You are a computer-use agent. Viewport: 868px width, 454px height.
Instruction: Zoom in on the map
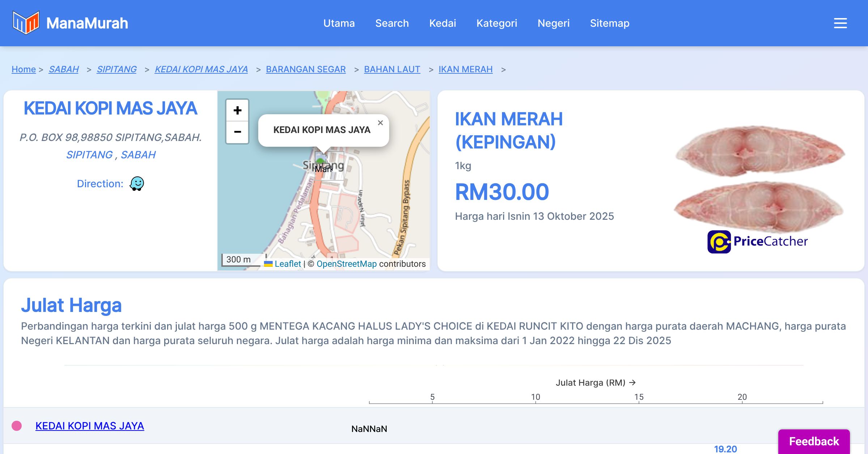pos(237,110)
